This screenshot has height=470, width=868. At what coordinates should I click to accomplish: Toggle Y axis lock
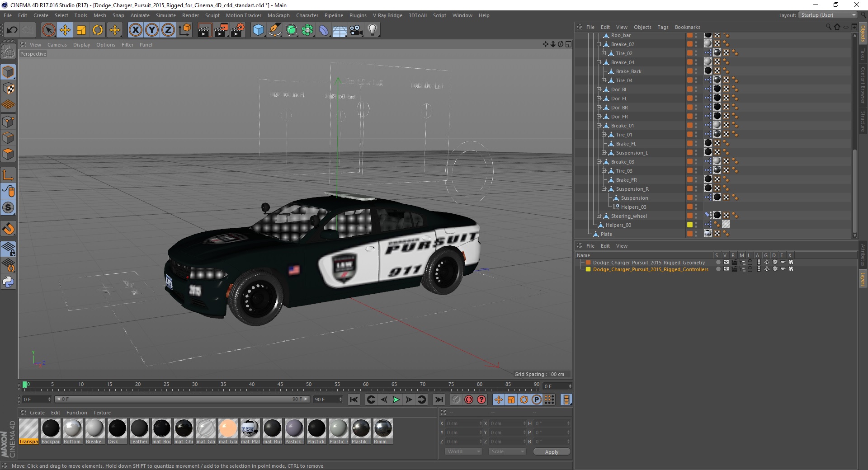(152, 30)
